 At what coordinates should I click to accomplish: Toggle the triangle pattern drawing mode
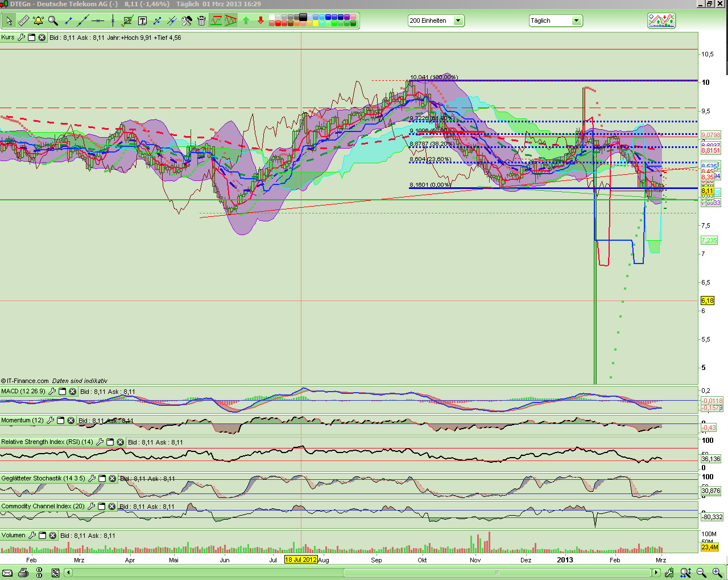click(x=230, y=21)
